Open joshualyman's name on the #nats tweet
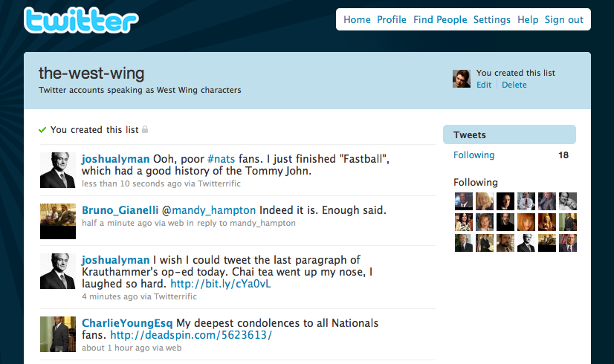The image size is (614, 364). (x=115, y=159)
